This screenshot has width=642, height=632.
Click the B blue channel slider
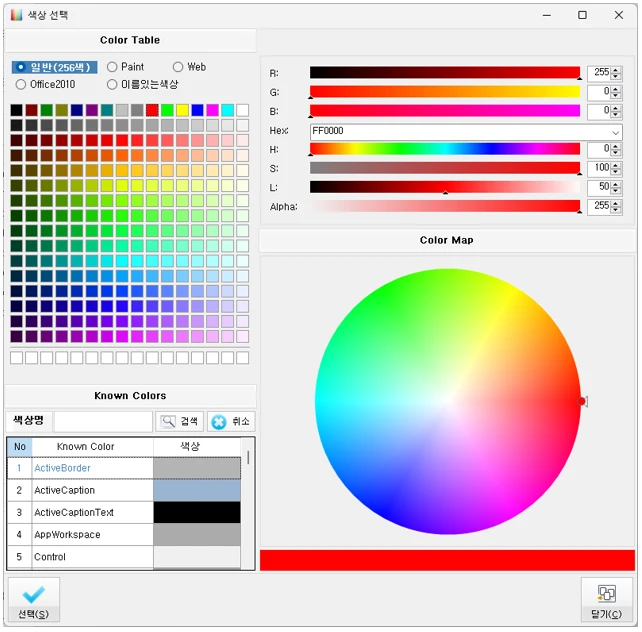[x=445, y=111]
